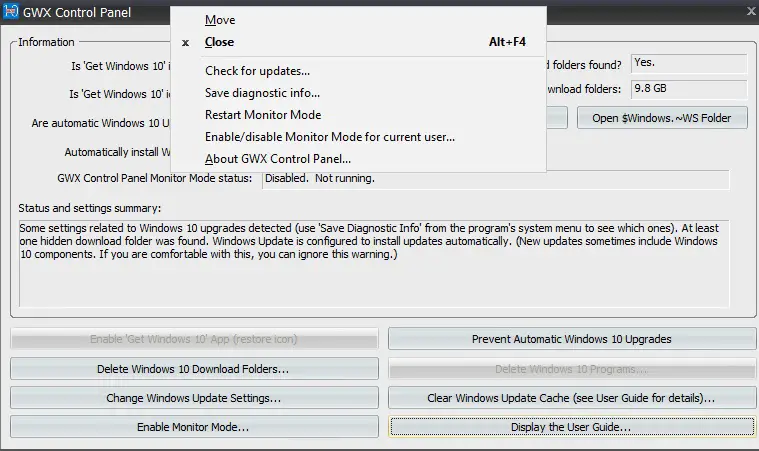Click the folders found 'Yes.' field

coord(689,63)
